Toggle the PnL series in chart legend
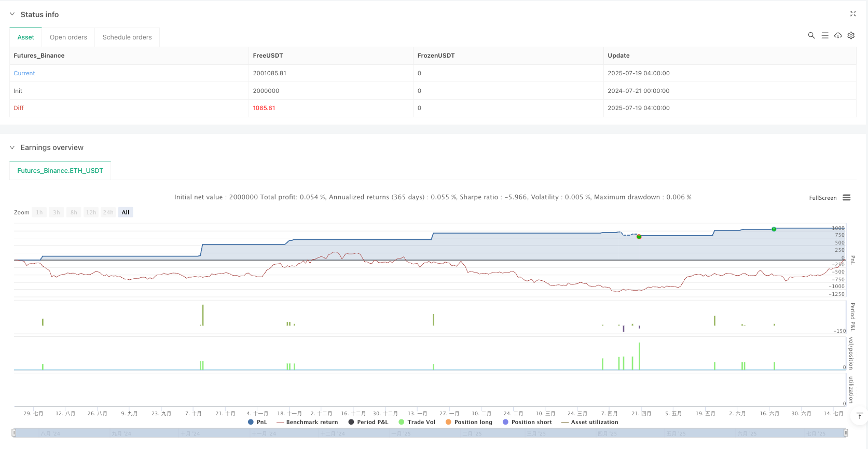This screenshot has width=868, height=449. point(258,422)
